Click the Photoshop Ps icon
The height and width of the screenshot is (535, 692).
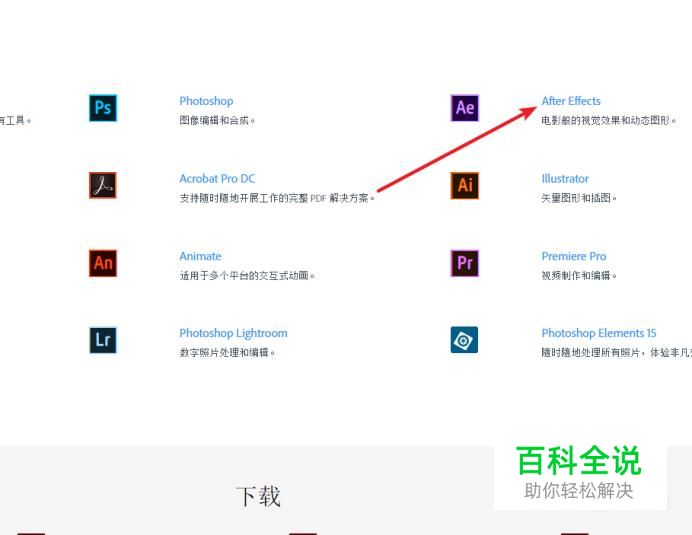[x=103, y=108]
